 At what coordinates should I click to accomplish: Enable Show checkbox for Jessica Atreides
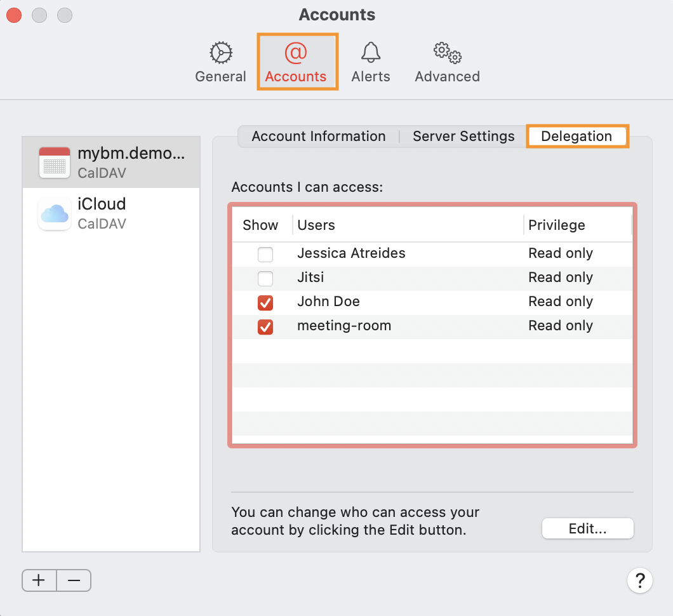click(x=265, y=255)
